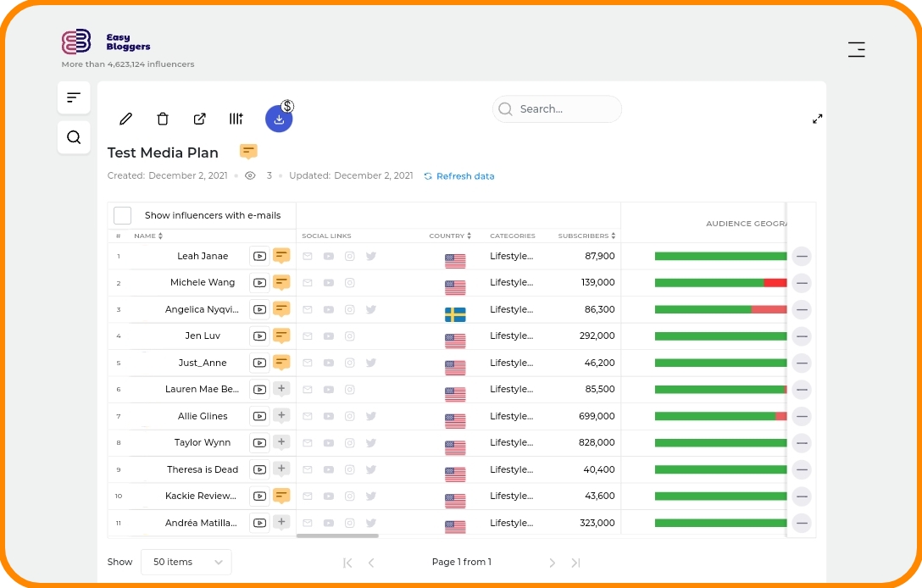
Task: Open the share external link icon
Action: 200,119
